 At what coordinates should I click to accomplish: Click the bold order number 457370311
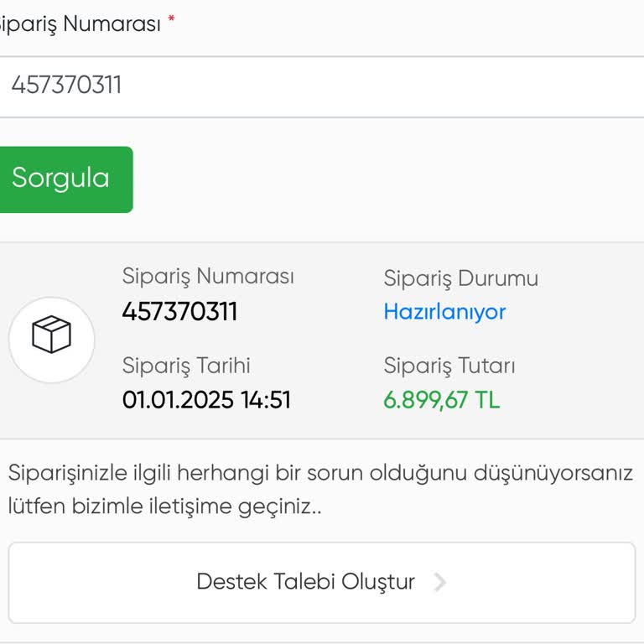click(x=180, y=311)
